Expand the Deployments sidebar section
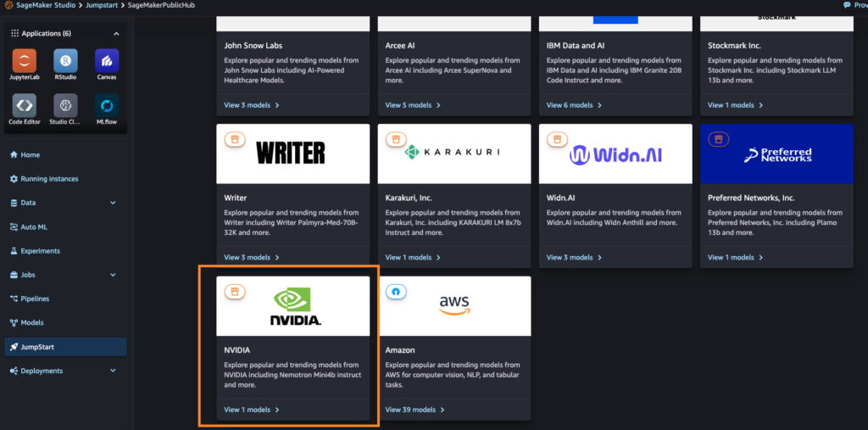The height and width of the screenshot is (430, 868). 114,371
